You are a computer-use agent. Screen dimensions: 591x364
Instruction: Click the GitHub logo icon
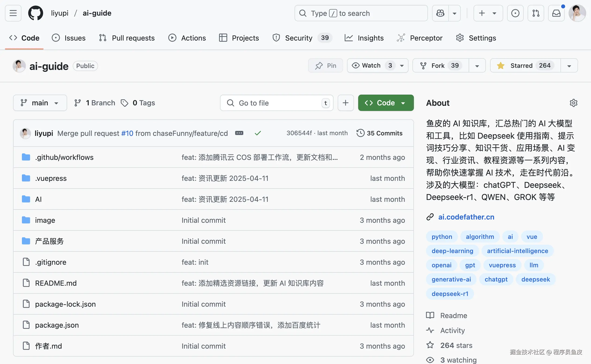tap(36, 13)
